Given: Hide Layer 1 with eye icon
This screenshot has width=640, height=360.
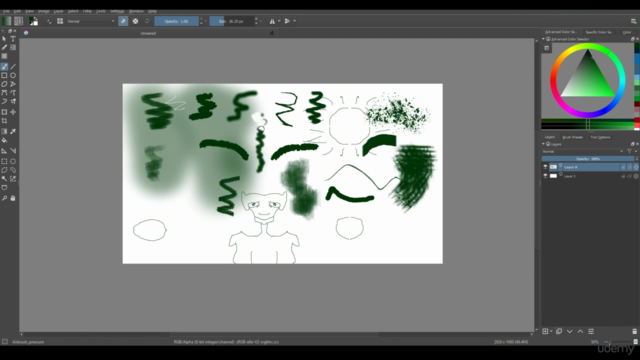Looking at the screenshot, I should [545, 176].
